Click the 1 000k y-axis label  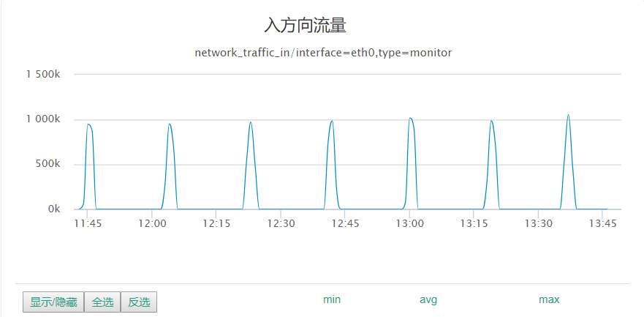tap(44, 119)
